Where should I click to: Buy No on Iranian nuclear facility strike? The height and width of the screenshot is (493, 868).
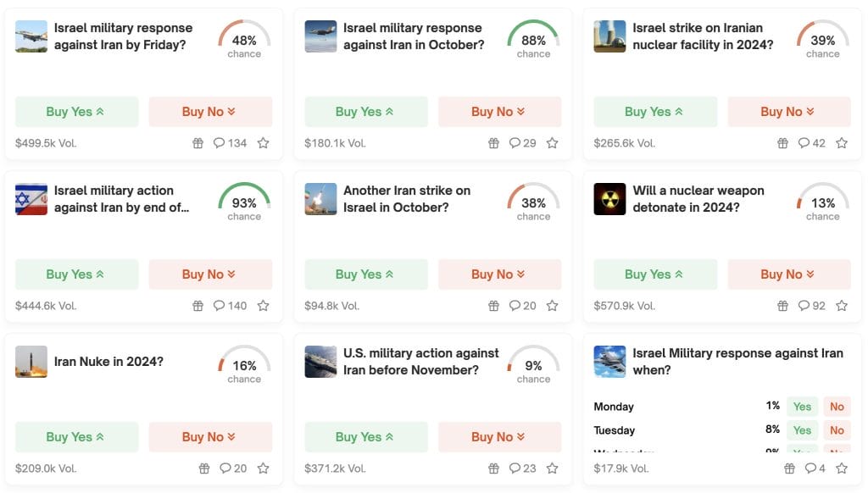pos(789,112)
